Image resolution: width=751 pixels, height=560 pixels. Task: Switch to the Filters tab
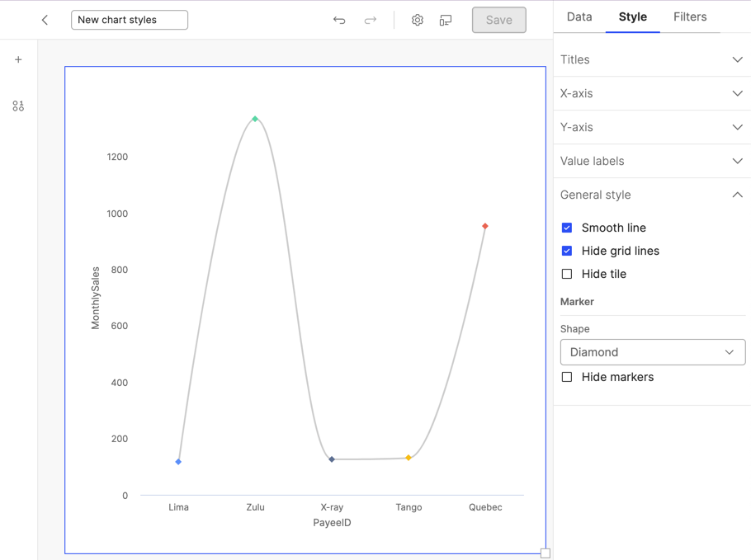click(689, 16)
